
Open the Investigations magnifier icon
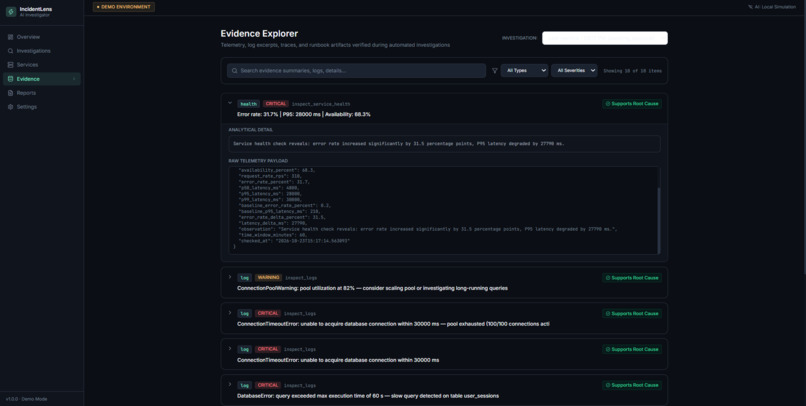(10, 51)
